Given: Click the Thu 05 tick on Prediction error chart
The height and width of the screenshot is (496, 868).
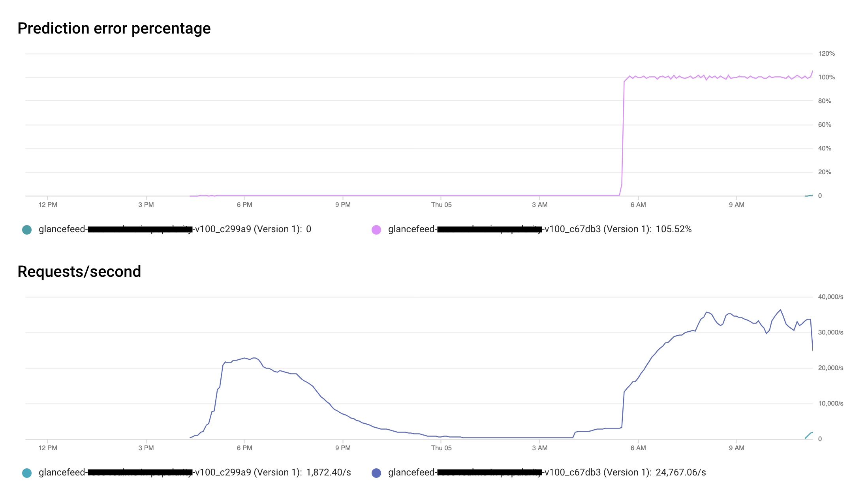Looking at the screenshot, I should click(442, 205).
